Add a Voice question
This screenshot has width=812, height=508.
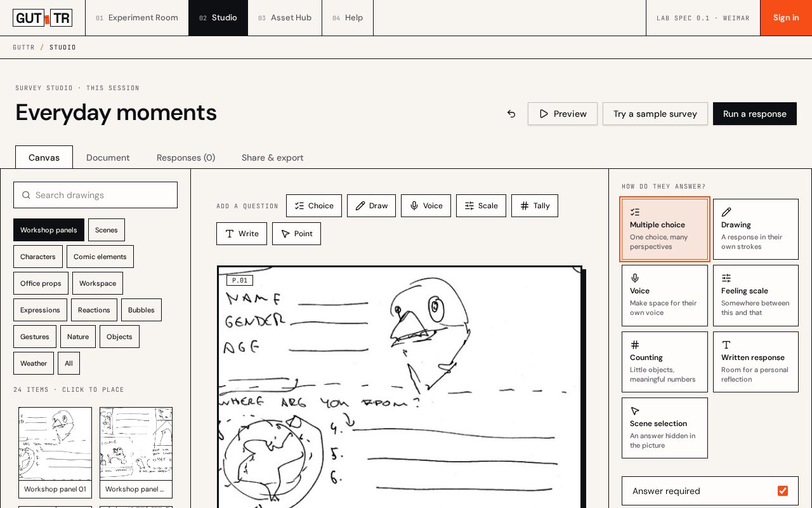pos(426,206)
